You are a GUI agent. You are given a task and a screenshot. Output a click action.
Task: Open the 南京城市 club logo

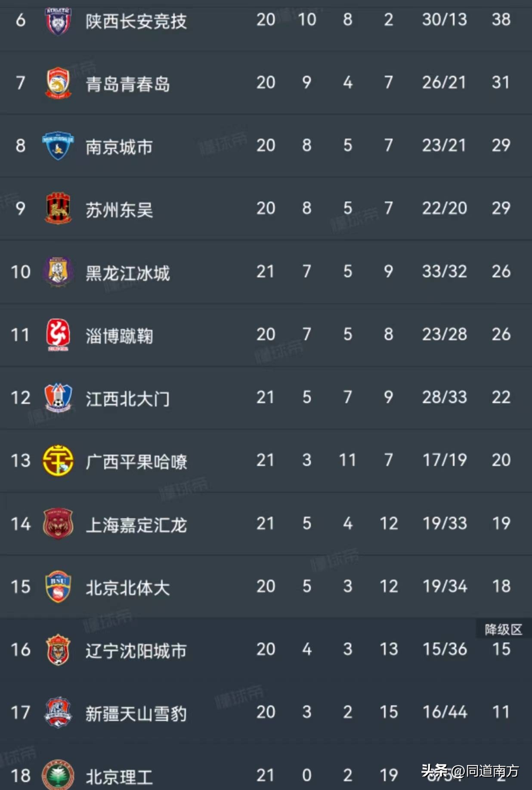[56, 146]
